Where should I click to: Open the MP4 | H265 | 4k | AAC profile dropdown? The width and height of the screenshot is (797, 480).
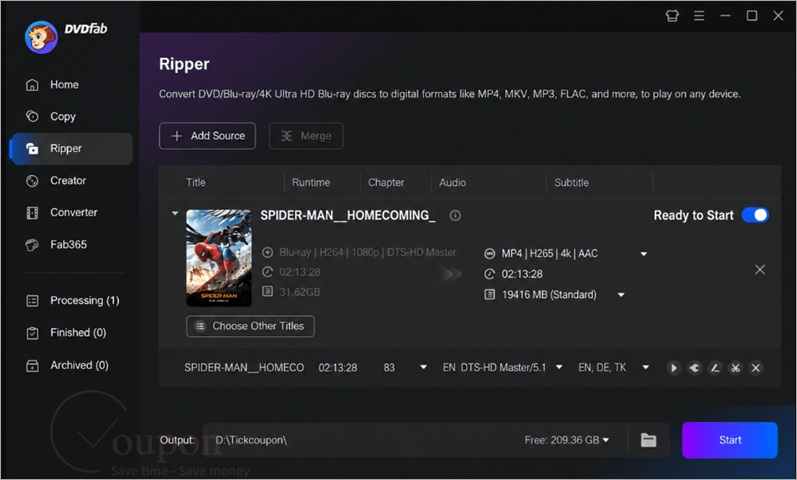click(643, 254)
